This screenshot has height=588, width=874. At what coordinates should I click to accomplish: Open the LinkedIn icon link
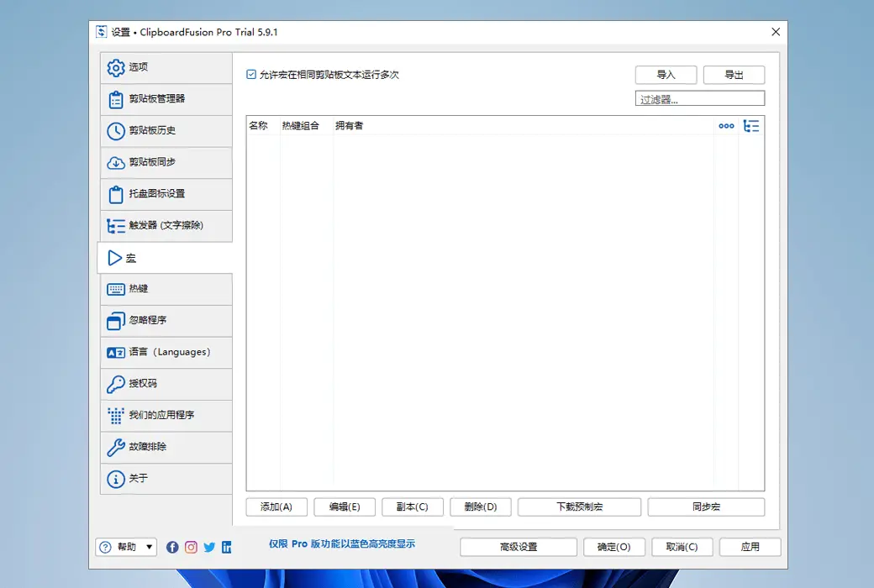tap(226, 548)
